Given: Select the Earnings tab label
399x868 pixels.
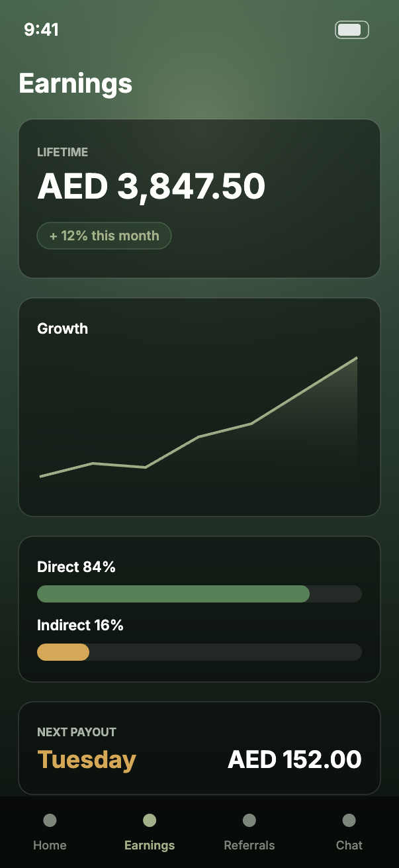Looking at the screenshot, I should (x=150, y=845).
